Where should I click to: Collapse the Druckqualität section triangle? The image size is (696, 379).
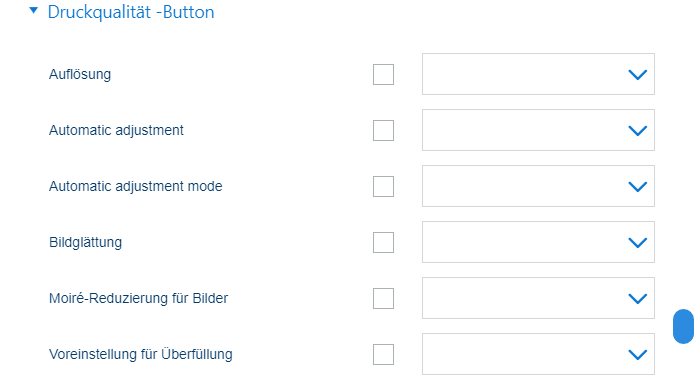(33, 10)
